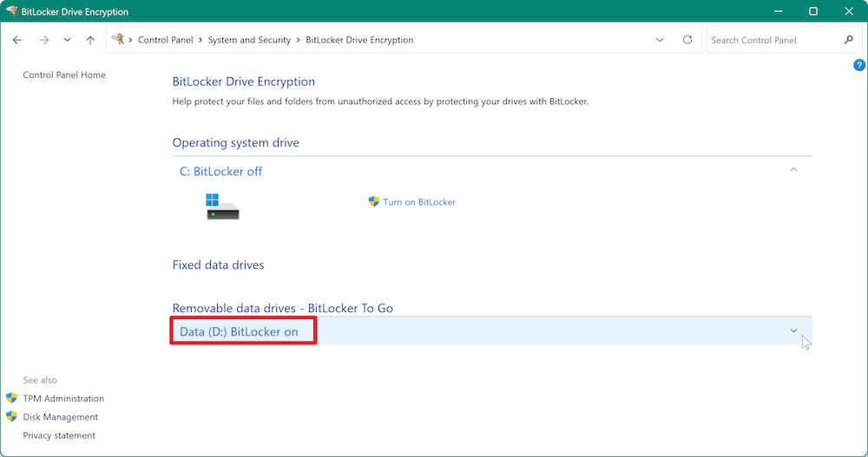
Task: Click Turn on BitLocker link
Action: pyautogui.click(x=419, y=202)
